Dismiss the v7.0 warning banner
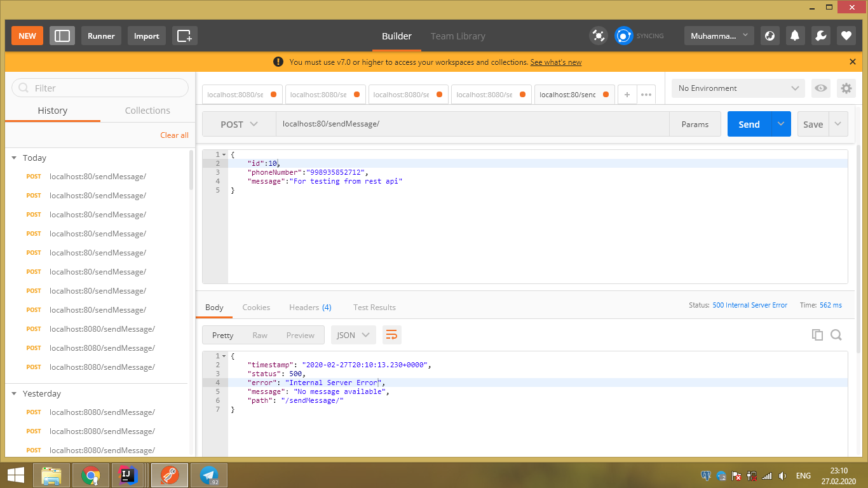Image resolution: width=868 pixels, height=488 pixels. [x=852, y=62]
